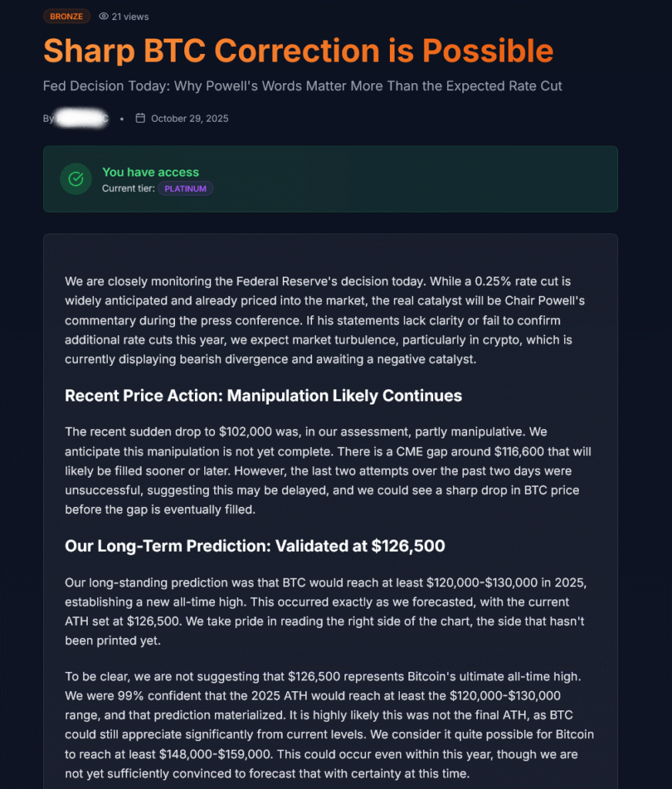Click the 21 views counter text

point(130,16)
